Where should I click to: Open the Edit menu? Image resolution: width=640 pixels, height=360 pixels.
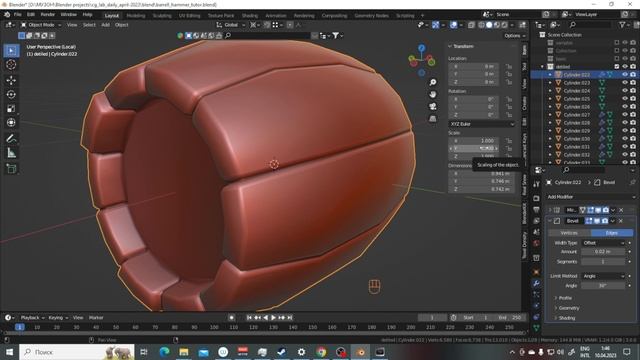click(31, 15)
